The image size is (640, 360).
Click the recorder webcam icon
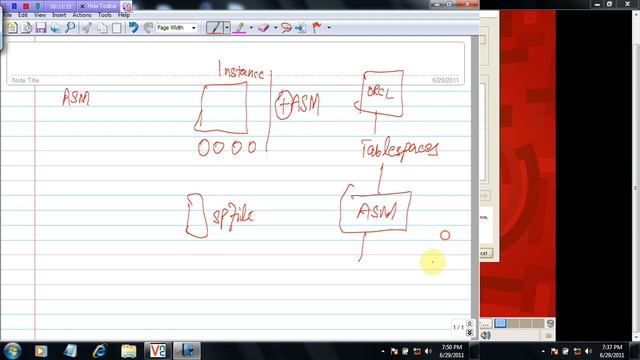[x=127, y=7]
